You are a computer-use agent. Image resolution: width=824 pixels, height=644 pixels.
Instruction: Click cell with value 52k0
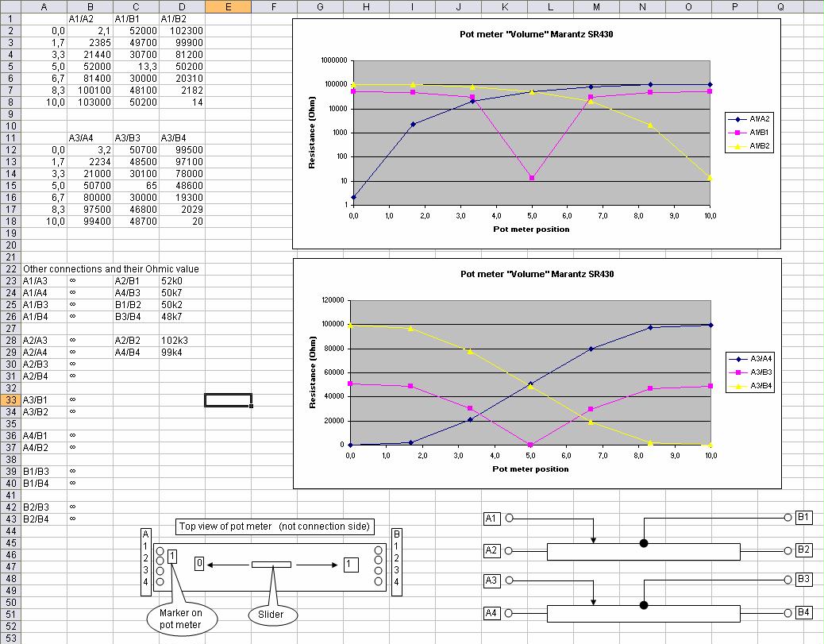[182, 281]
